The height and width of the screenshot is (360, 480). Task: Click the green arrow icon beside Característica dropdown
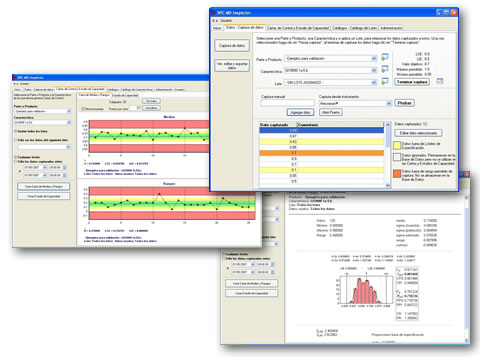pos(385,69)
